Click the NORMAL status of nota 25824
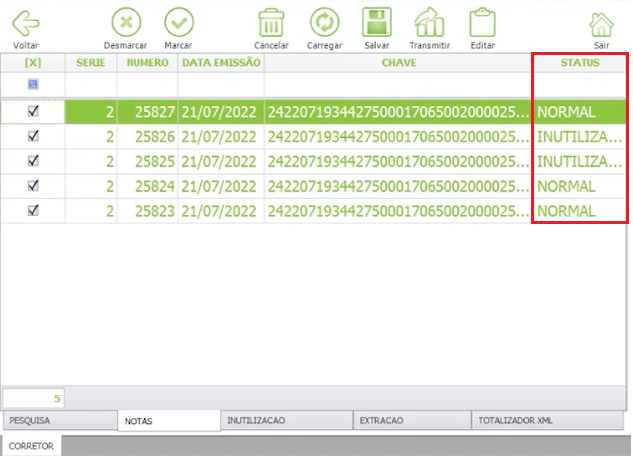 [580, 186]
